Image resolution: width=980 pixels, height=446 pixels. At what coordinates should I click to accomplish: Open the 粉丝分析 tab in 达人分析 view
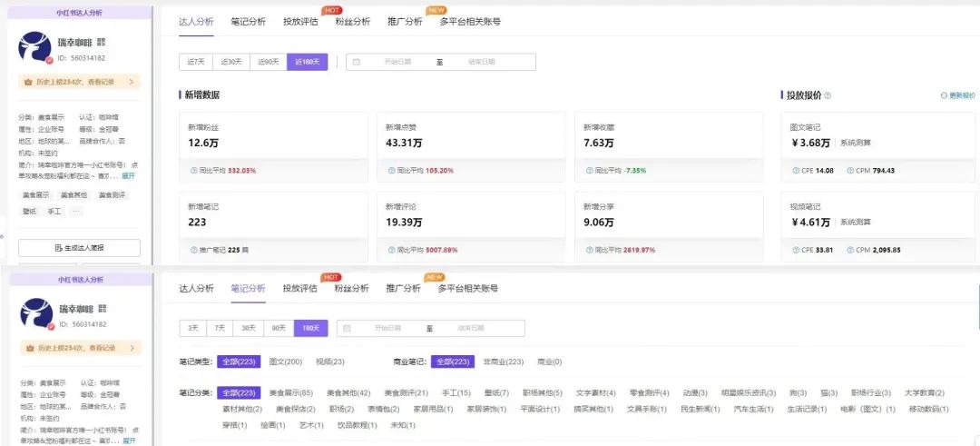(352, 22)
